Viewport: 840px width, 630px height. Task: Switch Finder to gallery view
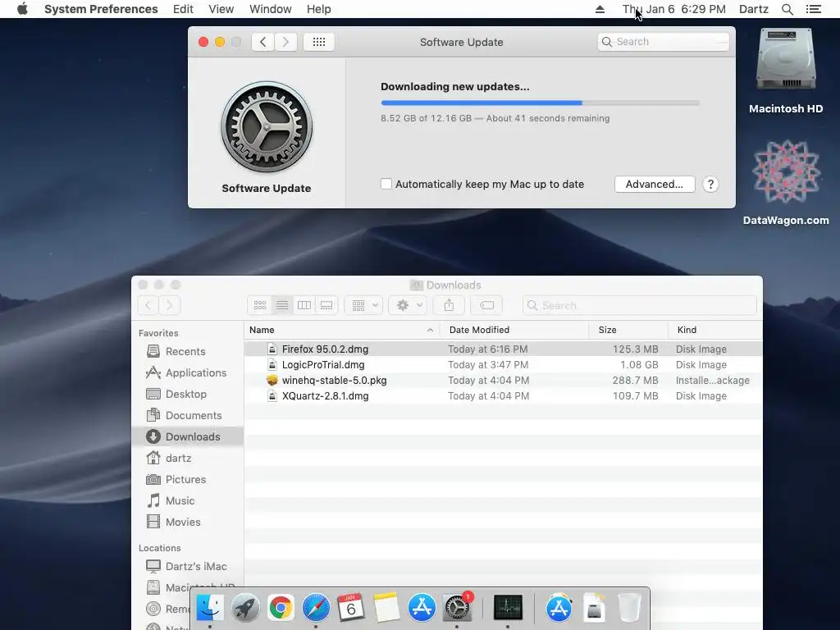pyautogui.click(x=326, y=305)
